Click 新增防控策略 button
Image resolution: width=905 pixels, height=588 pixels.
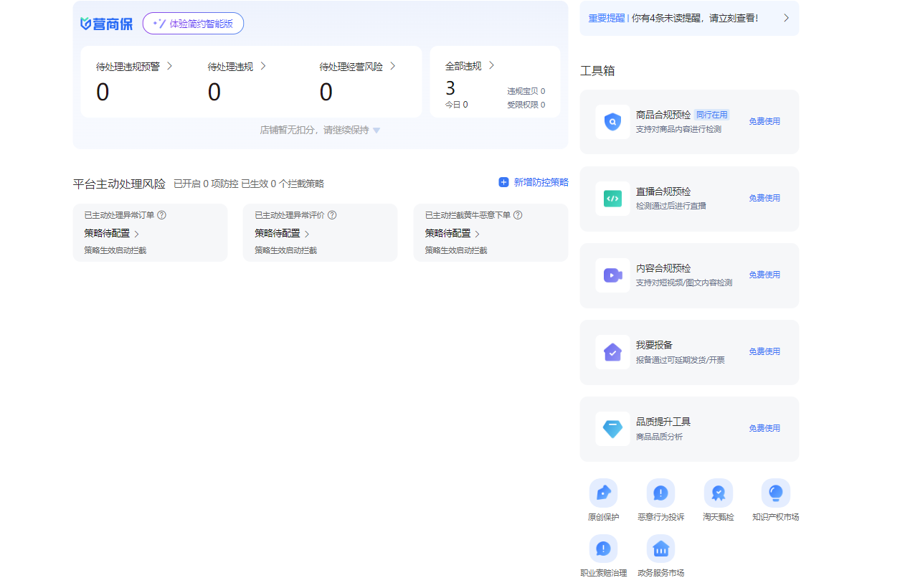point(534,183)
